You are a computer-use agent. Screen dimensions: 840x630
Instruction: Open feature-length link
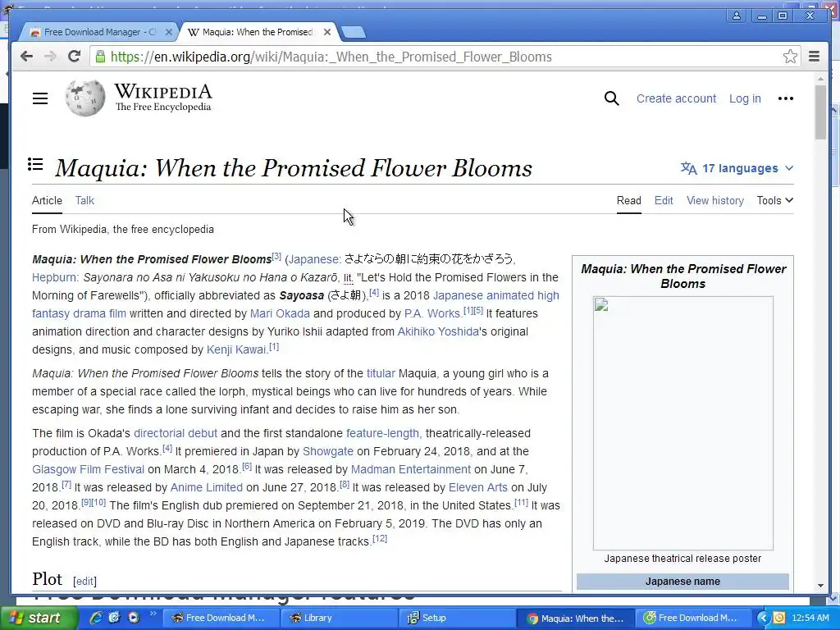[x=382, y=433]
